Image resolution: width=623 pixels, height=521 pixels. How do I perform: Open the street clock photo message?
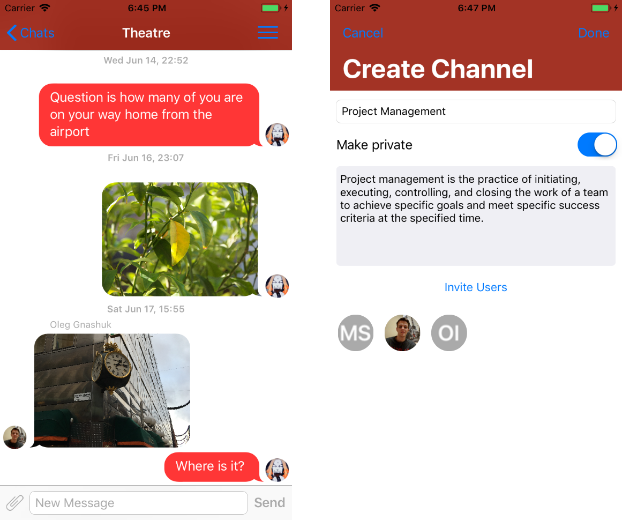[112, 389]
